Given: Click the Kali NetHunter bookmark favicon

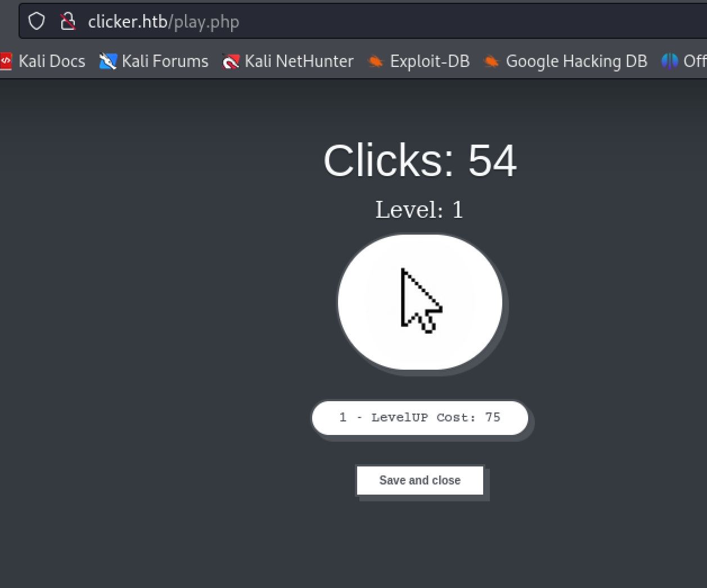Looking at the screenshot, I should 231,61.
